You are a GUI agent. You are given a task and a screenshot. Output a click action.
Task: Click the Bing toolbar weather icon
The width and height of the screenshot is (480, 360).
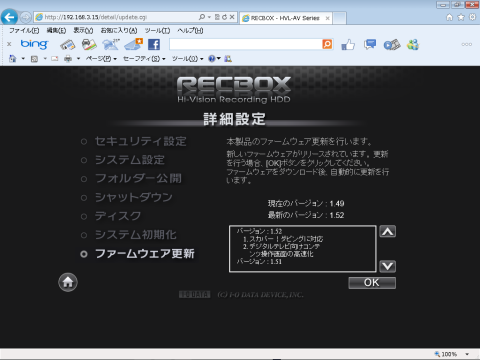(111, 44)
